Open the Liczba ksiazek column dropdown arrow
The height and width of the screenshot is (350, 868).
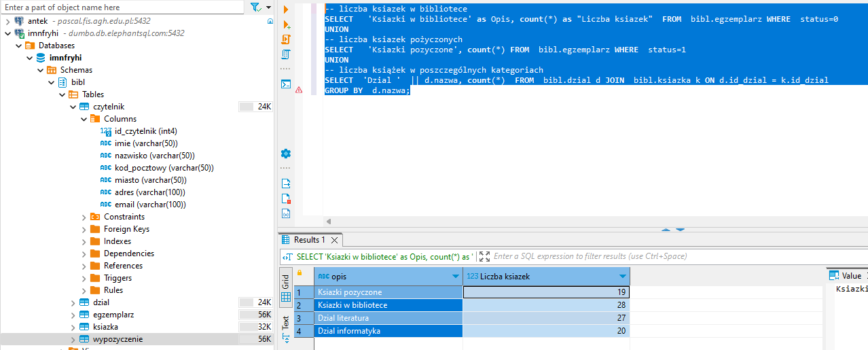coord(623,277)
